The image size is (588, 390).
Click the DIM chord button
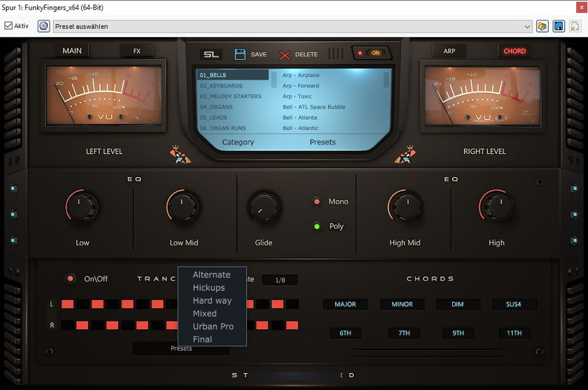click(x=457, y=304)
